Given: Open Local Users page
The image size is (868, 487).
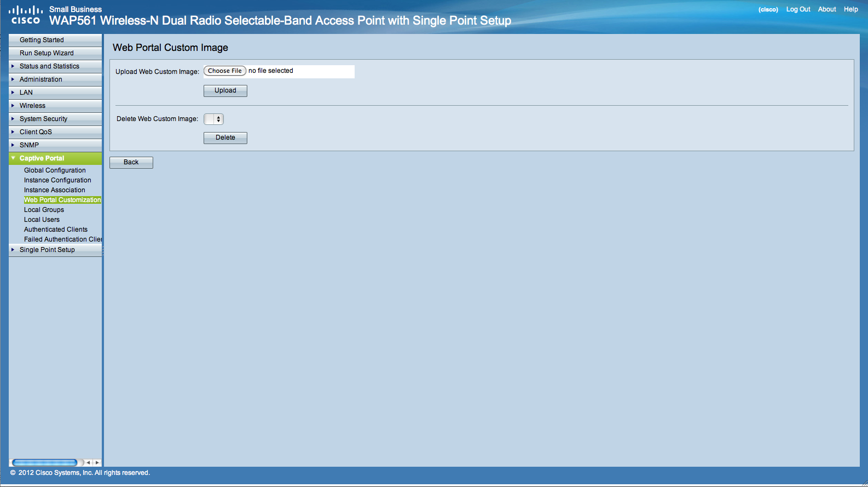Looking at the screenshot, I should tap(42, 220).
